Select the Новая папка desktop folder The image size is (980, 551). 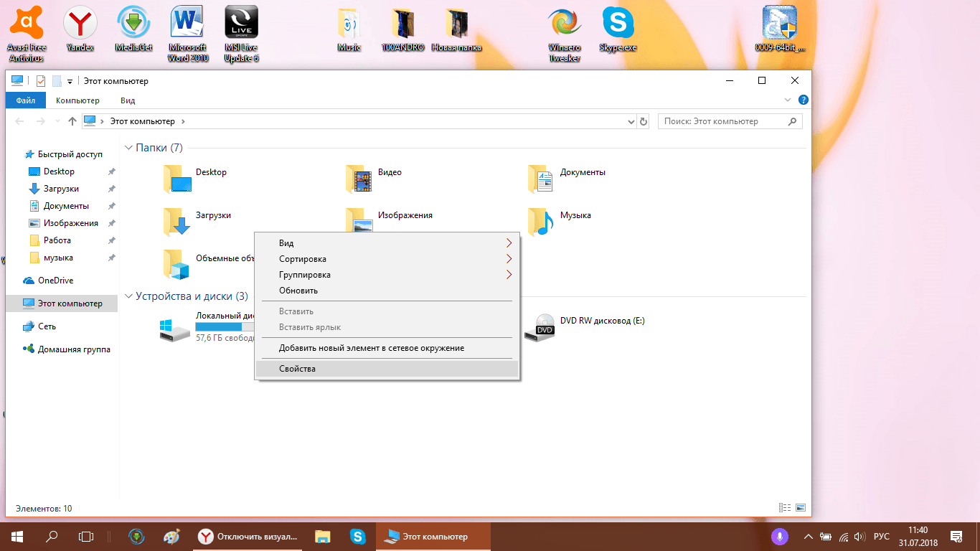coord(457,29)
